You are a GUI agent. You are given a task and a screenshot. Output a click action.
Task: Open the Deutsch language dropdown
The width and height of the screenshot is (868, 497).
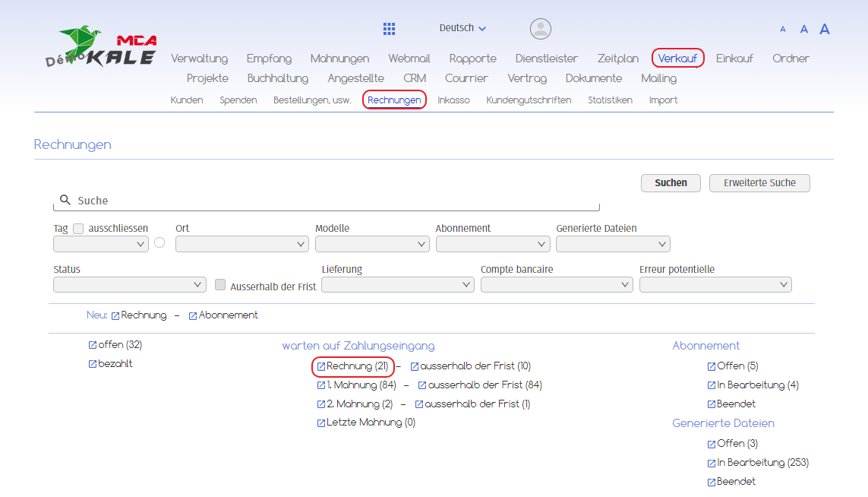[462, 27]
